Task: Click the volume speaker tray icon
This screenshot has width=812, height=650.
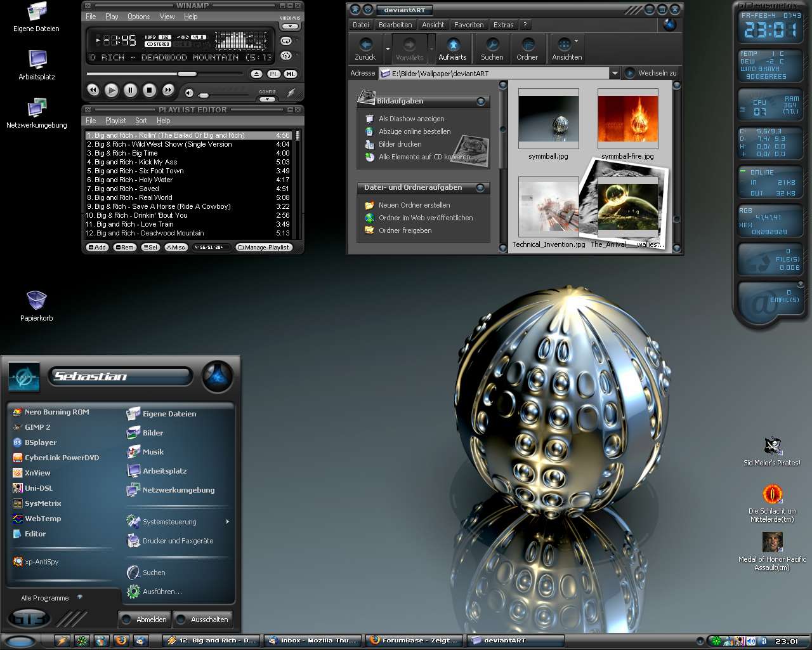Action: (752, 641)
